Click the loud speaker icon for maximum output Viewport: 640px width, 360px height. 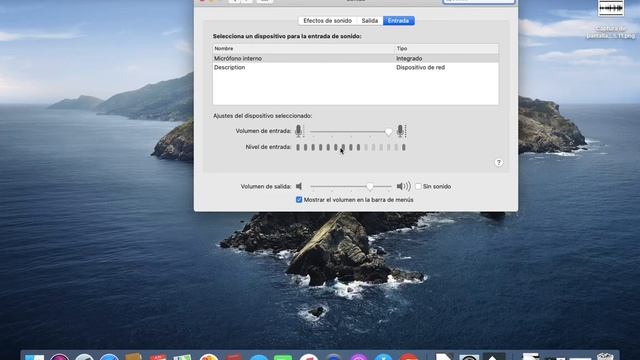tap(403, 186)
